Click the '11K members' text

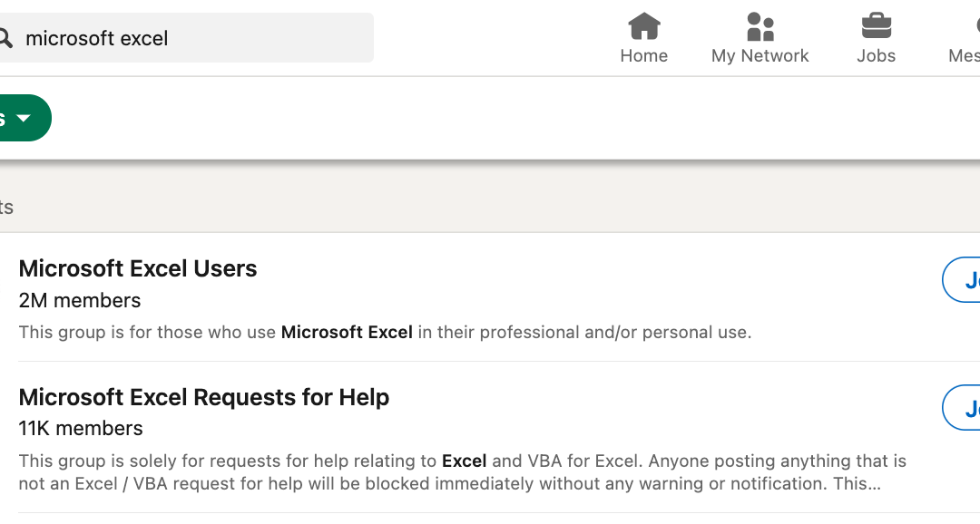[81, 428]
